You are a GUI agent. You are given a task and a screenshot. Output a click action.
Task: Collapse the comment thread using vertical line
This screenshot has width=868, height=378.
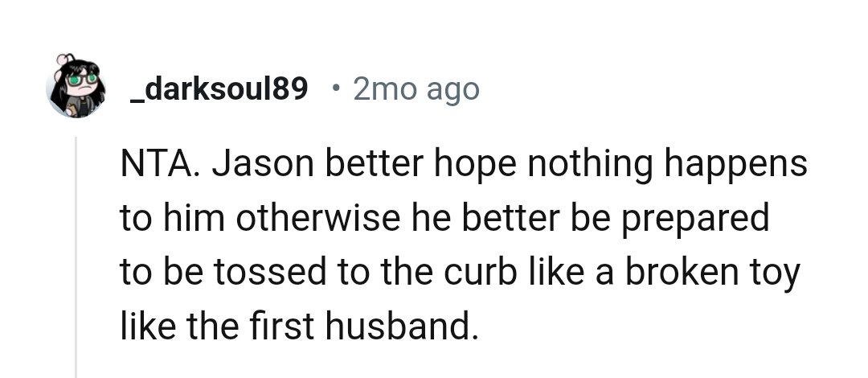click(x=76, y=256)
